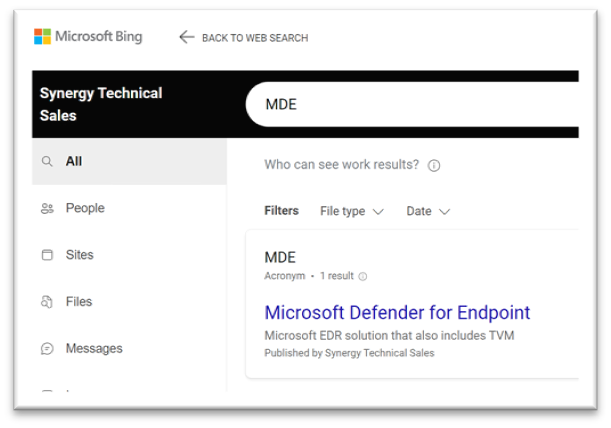611x428 pixels.
Task: Click 'Who can see work results?' text
Action: pos(341,164)
